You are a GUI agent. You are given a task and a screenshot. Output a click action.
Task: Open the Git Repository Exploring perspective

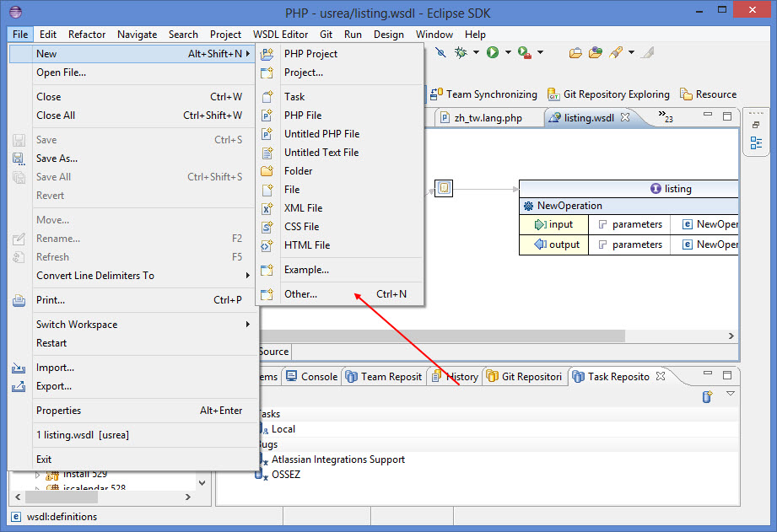(608, 94)
